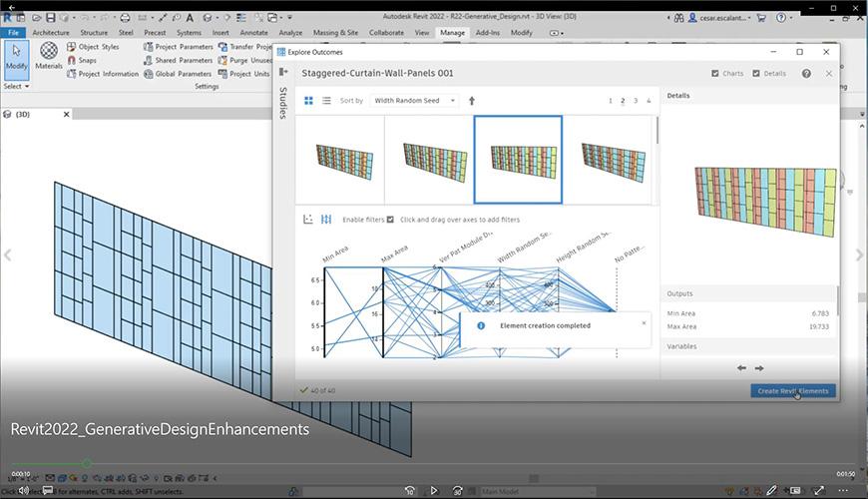Open the Sort by Width Random Seed dropdown
The height and width of the screenshot is (499, 868).
[x=414, y=100]
